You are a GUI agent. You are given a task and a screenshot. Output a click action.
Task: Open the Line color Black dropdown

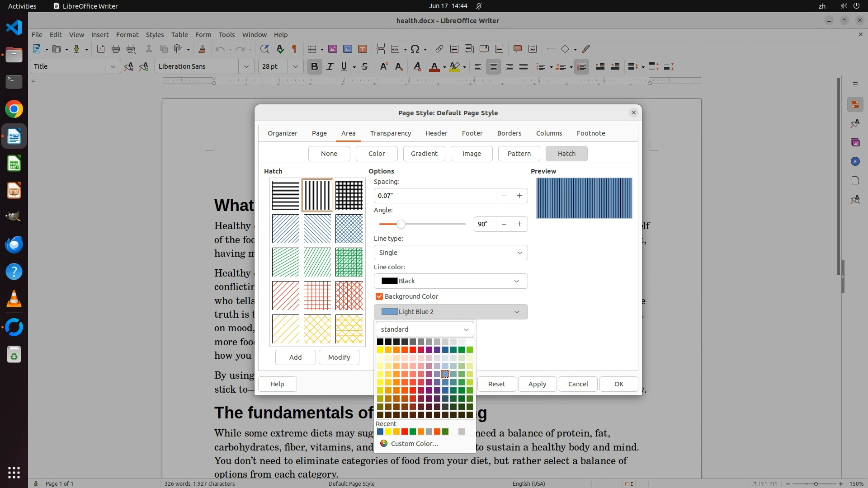450,281
